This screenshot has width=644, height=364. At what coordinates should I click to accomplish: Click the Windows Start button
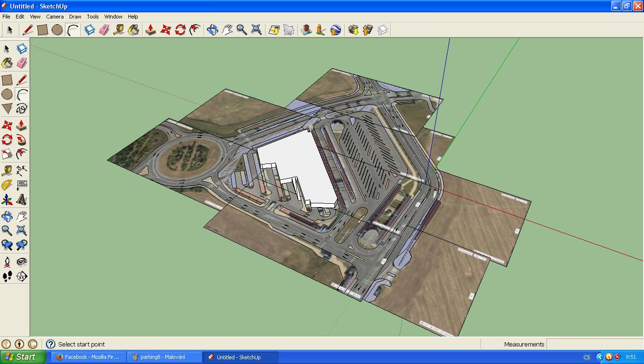click(x=23, y=357)
